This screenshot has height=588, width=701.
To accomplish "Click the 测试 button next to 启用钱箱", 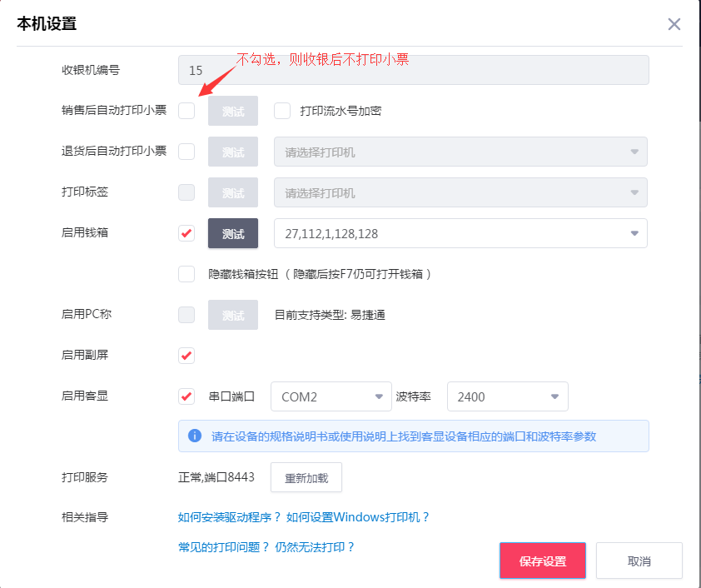I will tap(232, 233).
